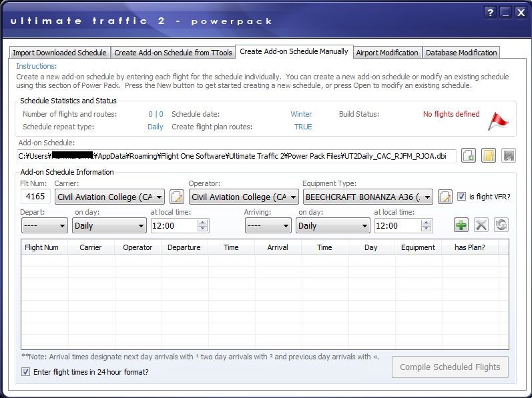Increase arrival time with the up stepper arrow
The height and width of the screenshot is (398, 532).
pos(427,222)
